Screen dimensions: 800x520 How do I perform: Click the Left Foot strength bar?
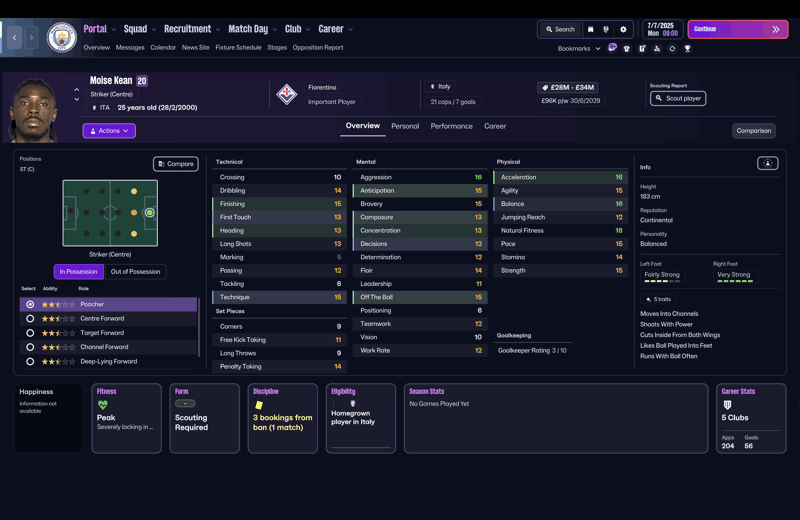662,281
